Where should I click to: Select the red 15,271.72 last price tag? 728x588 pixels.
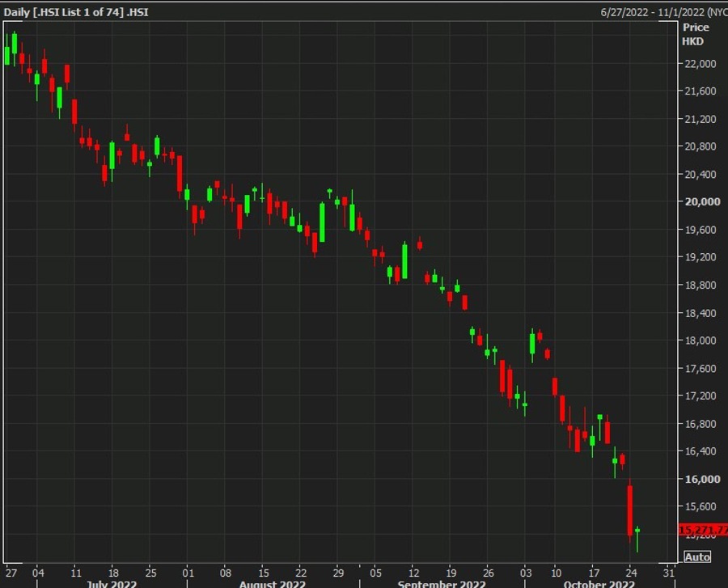pos(702,531)
